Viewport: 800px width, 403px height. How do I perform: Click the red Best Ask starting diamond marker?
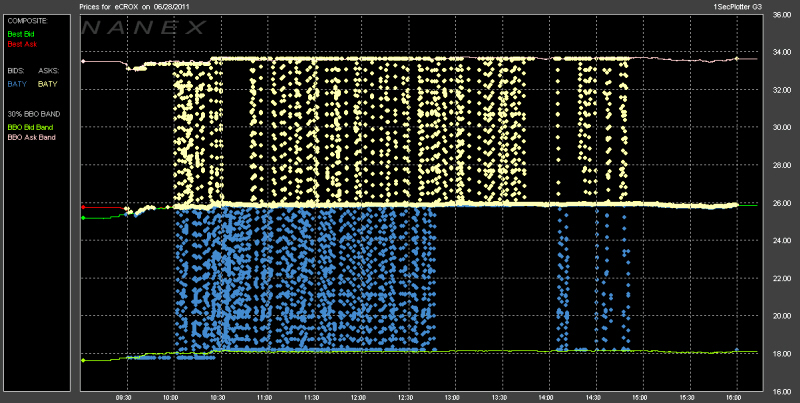click(x=83, y=208)
